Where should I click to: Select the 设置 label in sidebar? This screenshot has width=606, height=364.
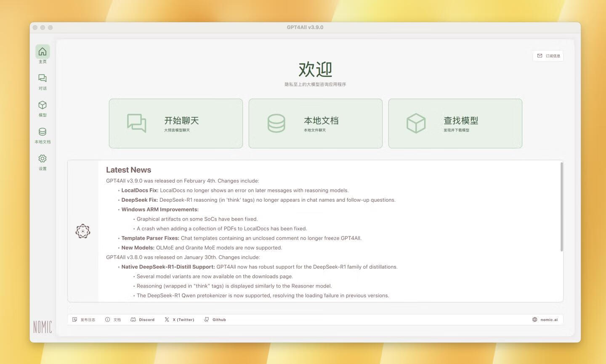click(x=43, y=169)
